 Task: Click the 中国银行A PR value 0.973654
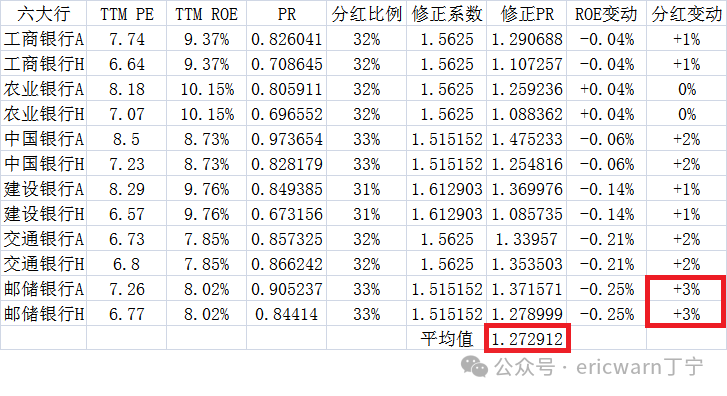click(x=287, y=139)
